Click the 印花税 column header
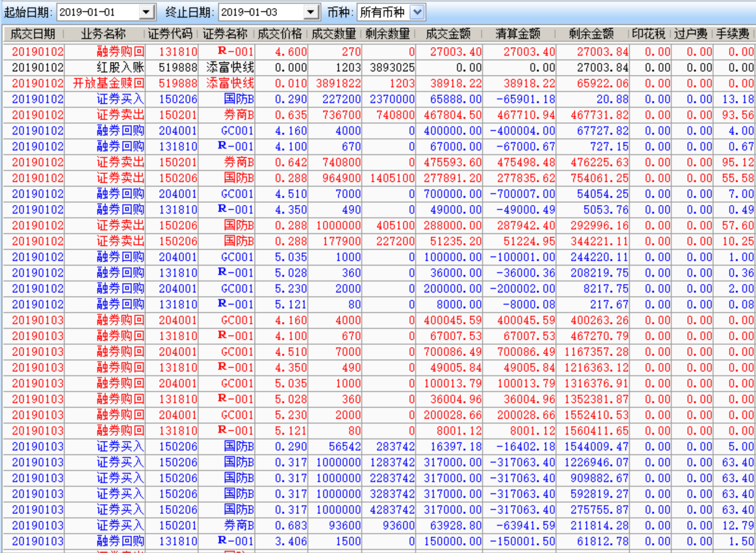This screenshot has height=553, width=756. click(x=651, y=34)
